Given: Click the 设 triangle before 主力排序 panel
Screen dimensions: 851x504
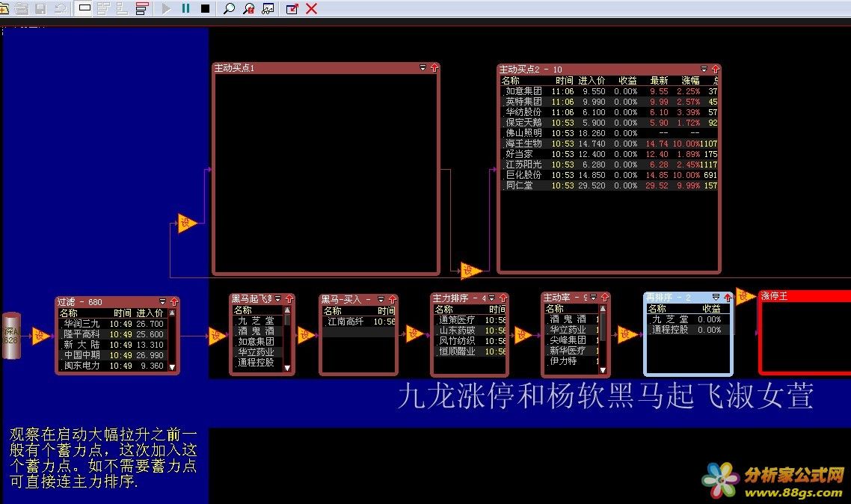Looking at the screenshot, I should point(414,333).
